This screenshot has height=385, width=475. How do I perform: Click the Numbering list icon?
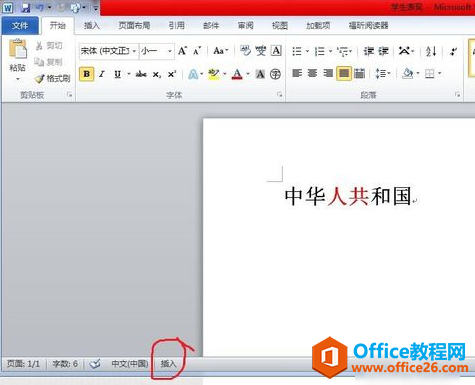320,51
